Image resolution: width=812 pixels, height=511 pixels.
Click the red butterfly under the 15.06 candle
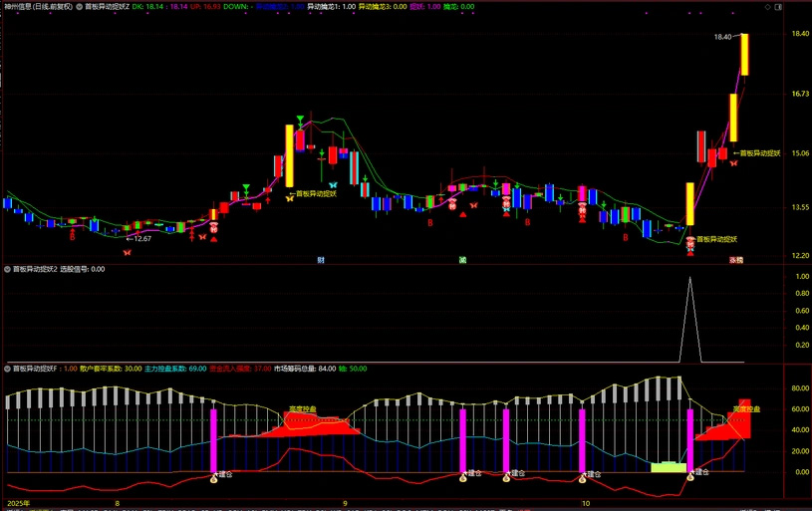pyautogui.click(x=734, y=163)
